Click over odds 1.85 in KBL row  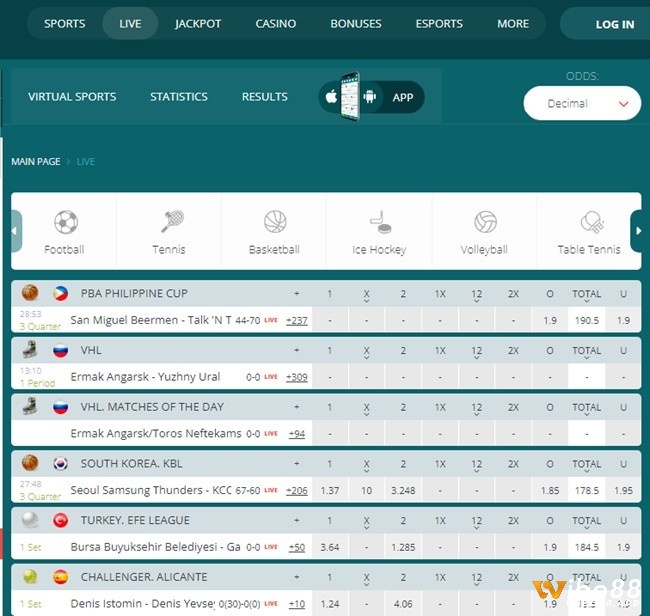click(550, 490)
